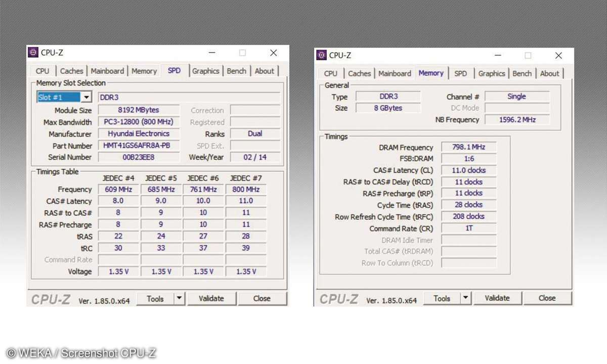Click Manufacturer field Hyundai Electronics
The width and height of the screenshot is (607, 364).
pyautogui.click(x=139, y=133)
